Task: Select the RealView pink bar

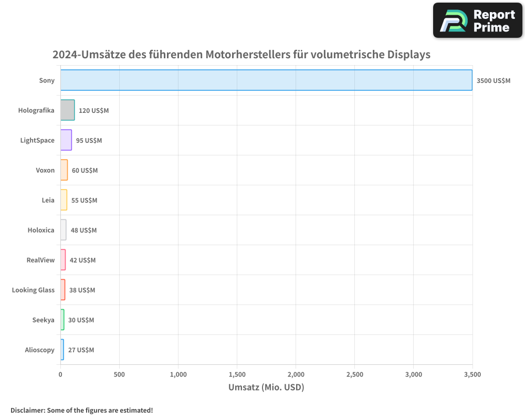Action: [62, 260]
